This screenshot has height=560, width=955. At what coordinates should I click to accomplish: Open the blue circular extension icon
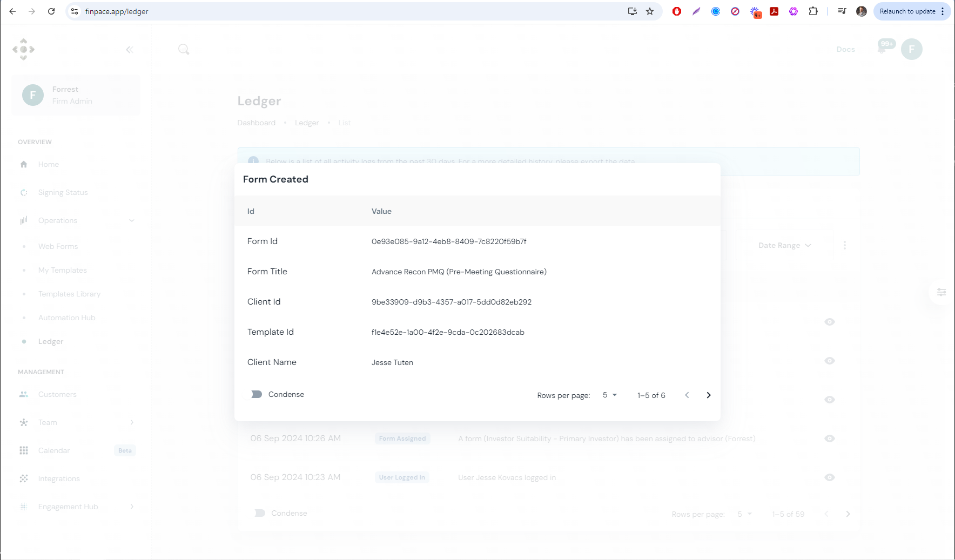(716, 11)
